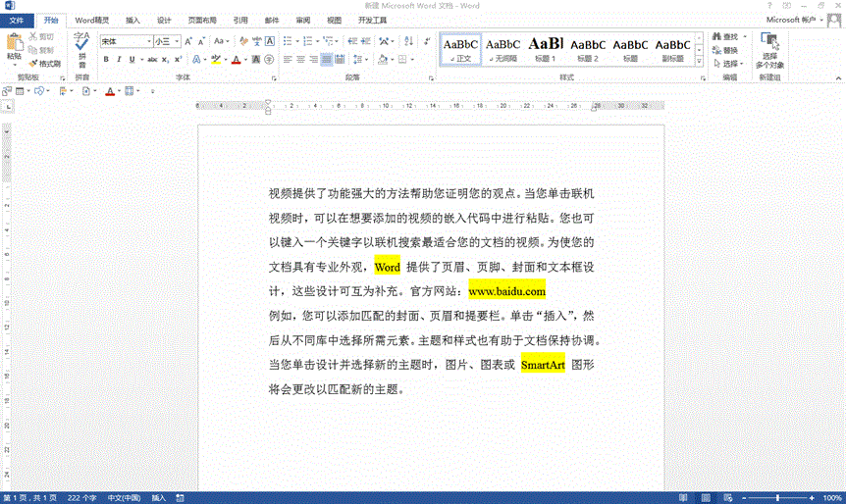
Task: Toggle bold formatting
Action: click(105, 60)
